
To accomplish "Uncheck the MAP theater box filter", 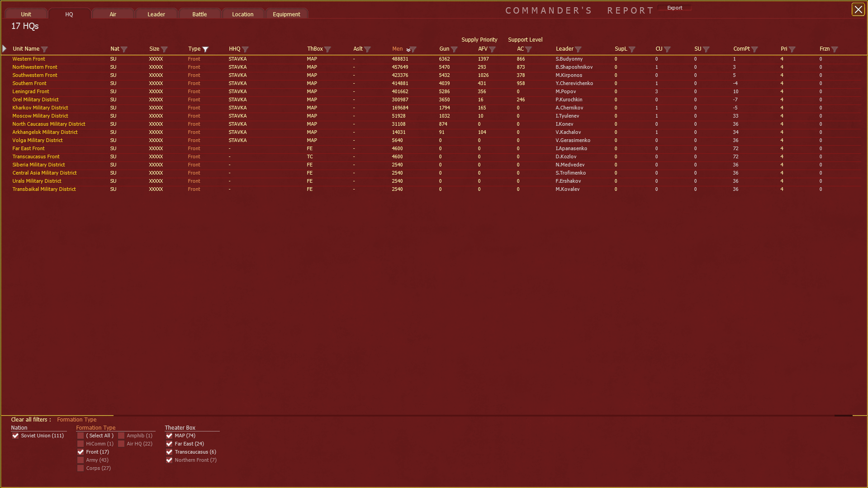I will 169,436.
